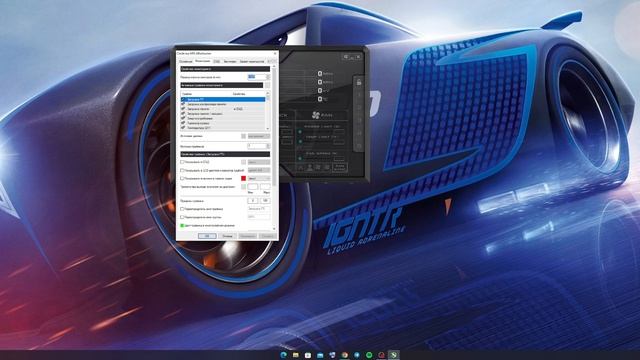Click the first MHz gauge marker in Afterburner
This screenshot has height=360, width=640.
point(320,73)
